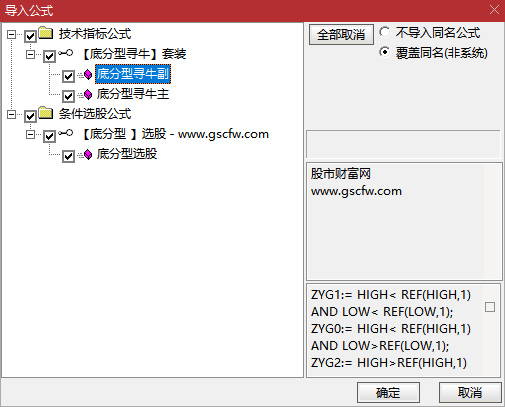Uncheck the 条件选股公式 checkbox

pyautogui.click(x=30, y=116)
